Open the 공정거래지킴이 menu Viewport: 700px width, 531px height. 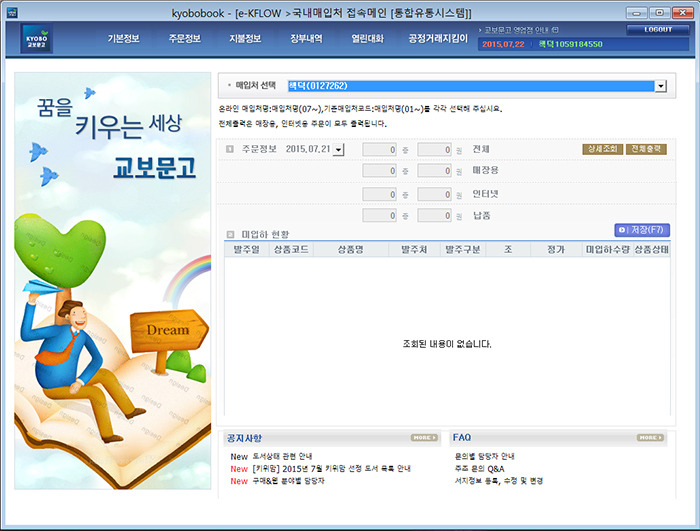pos(438,39)
